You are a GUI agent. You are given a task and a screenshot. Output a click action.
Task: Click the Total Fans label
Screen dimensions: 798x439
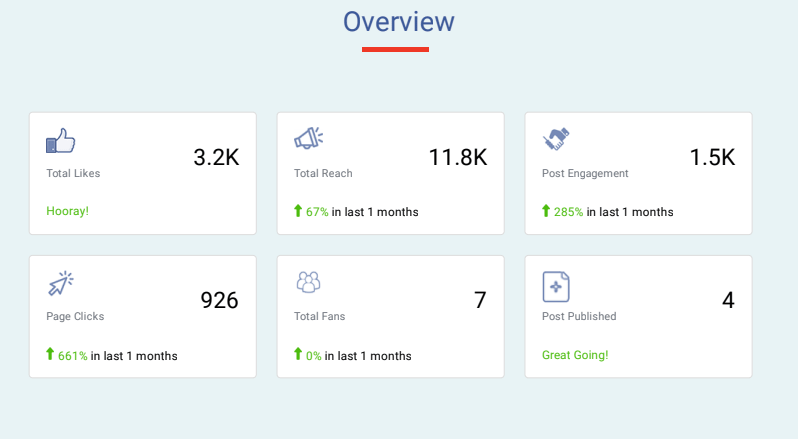coord(320,316)
